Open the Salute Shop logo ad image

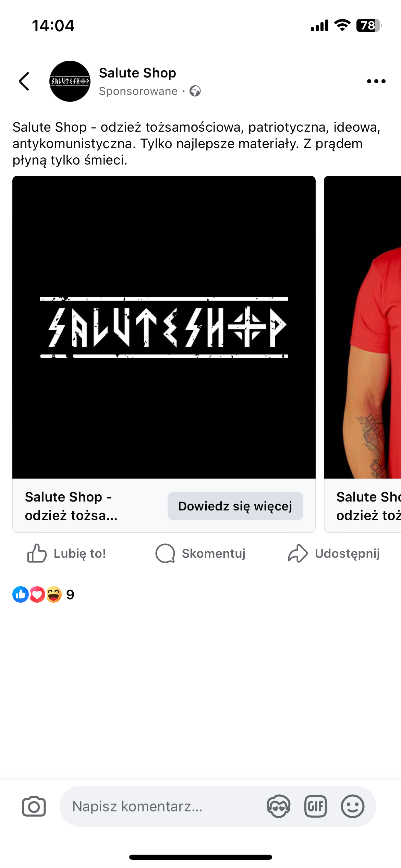pyautogui.click(x=164, y=327)
